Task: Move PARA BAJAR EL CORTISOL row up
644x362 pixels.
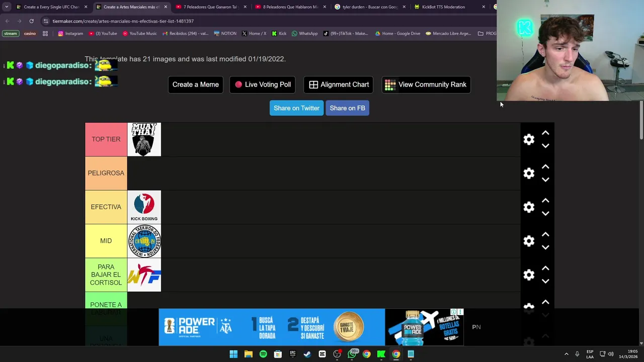Action: [x=545, y=268]
